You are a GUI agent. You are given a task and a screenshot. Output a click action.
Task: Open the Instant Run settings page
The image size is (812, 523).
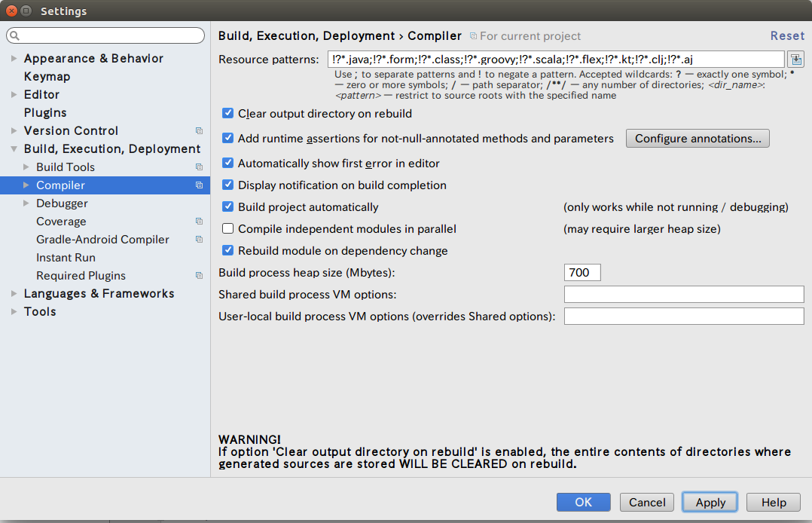tap(67, 257)
